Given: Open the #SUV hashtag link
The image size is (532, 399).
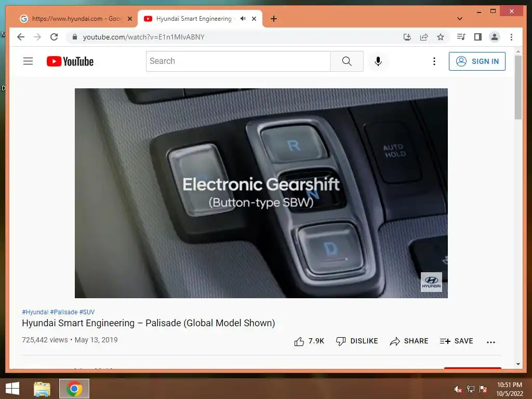Looking at the screenshot, I should pos(87,312).
